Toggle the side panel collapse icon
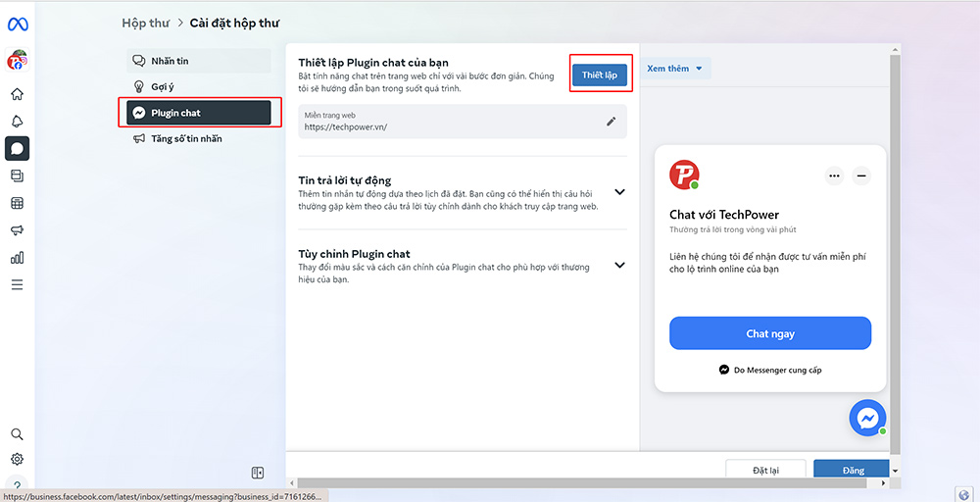The image size is (980, 502). coord(258,473)
